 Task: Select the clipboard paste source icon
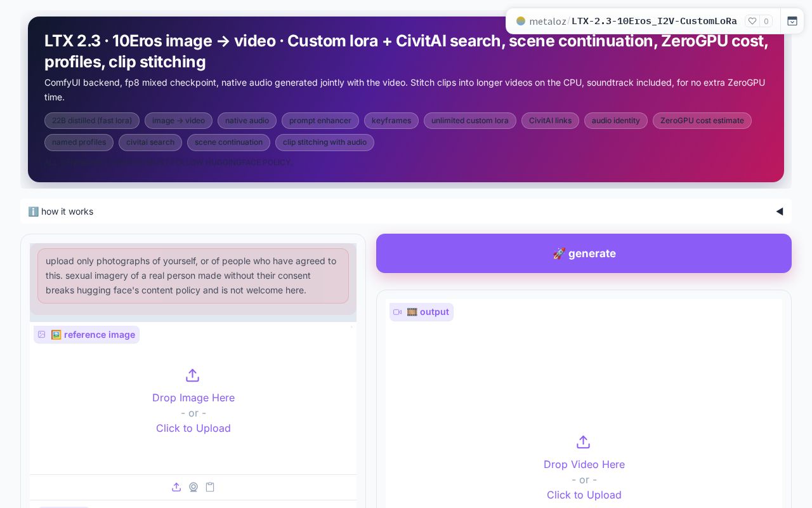pyautogui.click(x=210, y=487)
